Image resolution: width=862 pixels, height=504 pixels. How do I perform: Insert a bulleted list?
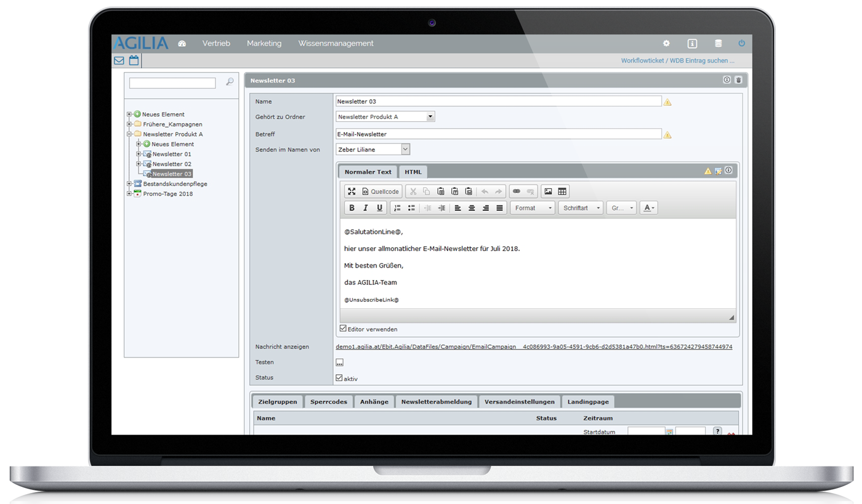click(x=411, y=208)
